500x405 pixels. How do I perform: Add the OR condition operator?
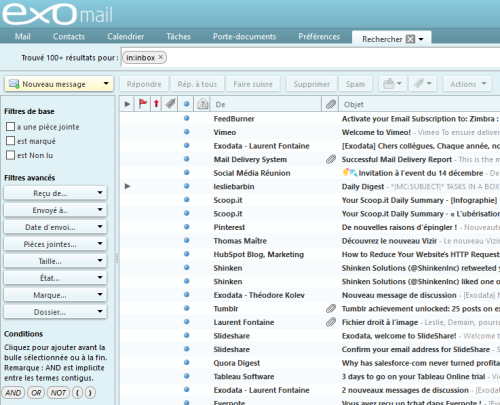[x=36, y=393]
